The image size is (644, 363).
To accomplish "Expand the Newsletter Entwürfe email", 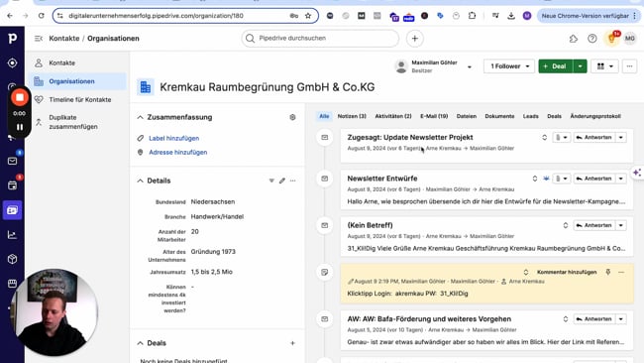I will (535, 179).
